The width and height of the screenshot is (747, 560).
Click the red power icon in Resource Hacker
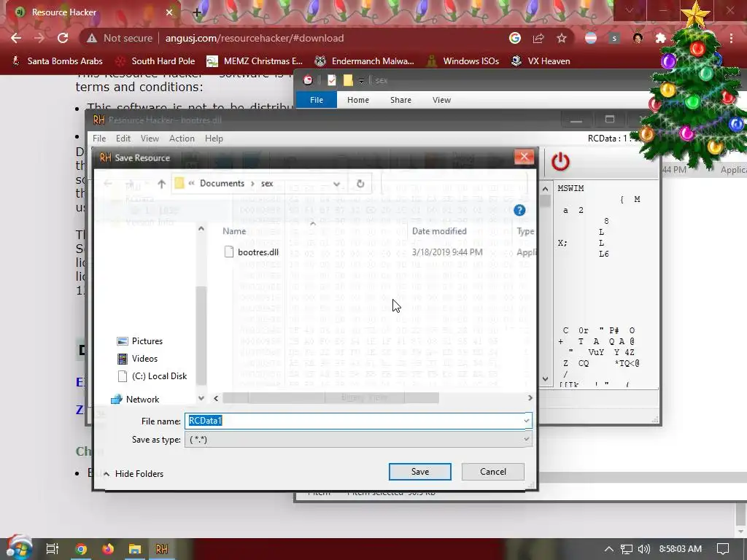click(x=560, y=162)
